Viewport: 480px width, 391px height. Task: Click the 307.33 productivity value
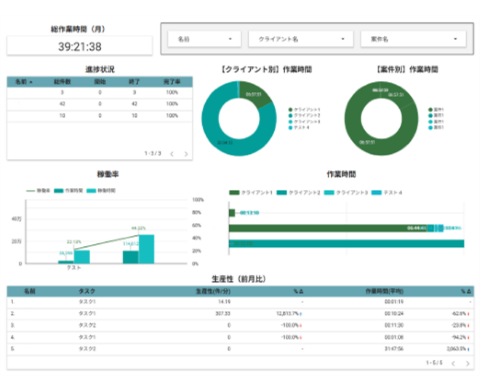tap(223, 313)
